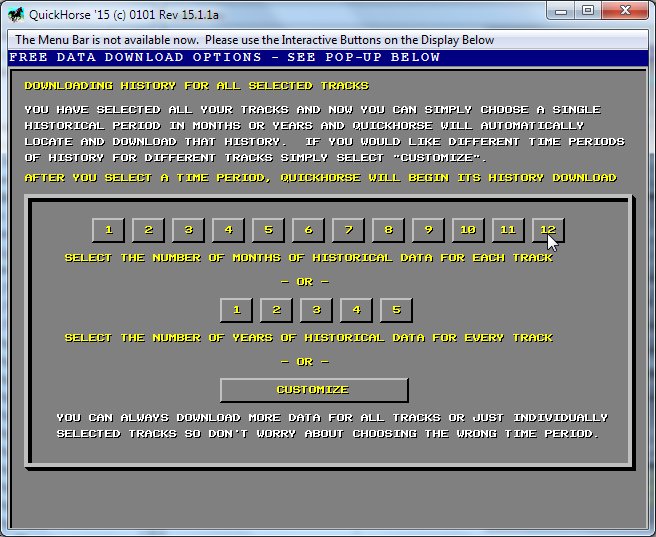Image resolution: width=656 pixels, height=537 pixels.
Task: Pick 3 months of history
Action: [x=188, y=230]
